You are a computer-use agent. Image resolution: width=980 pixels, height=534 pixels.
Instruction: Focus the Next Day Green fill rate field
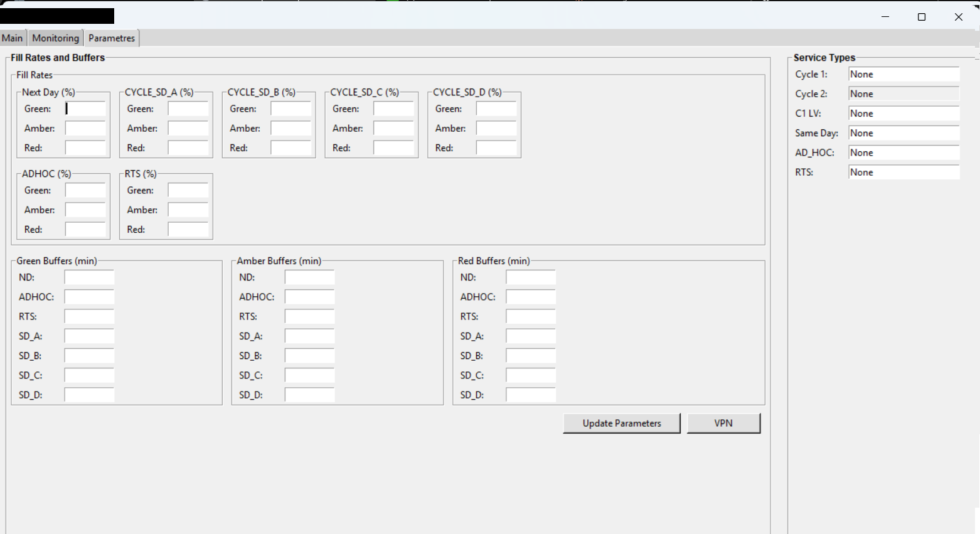point(85,109)
